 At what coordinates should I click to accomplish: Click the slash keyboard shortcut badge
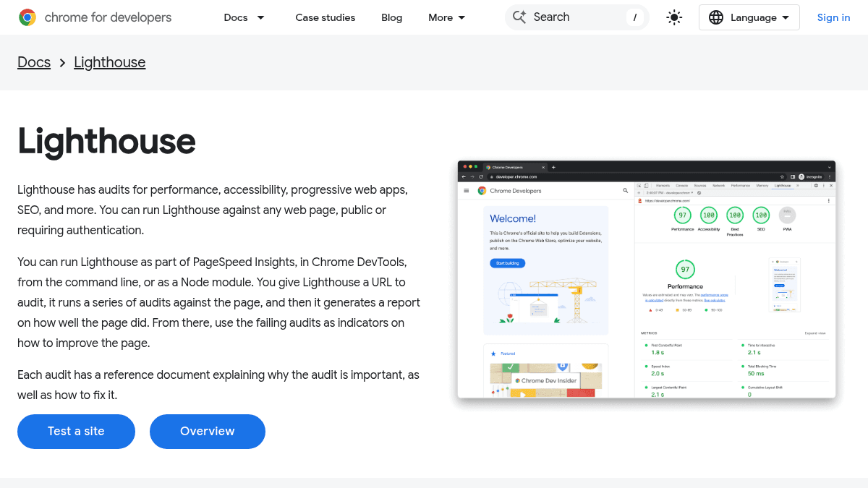[634, 17]
